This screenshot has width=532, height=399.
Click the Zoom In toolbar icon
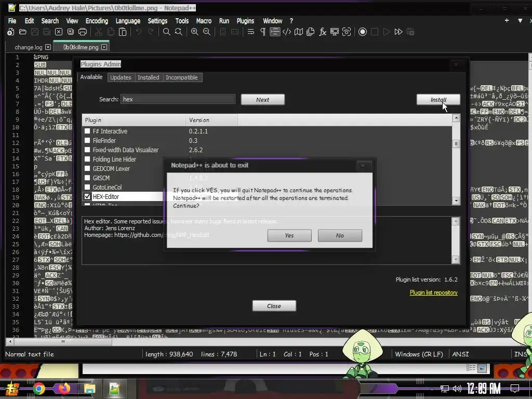195,32
